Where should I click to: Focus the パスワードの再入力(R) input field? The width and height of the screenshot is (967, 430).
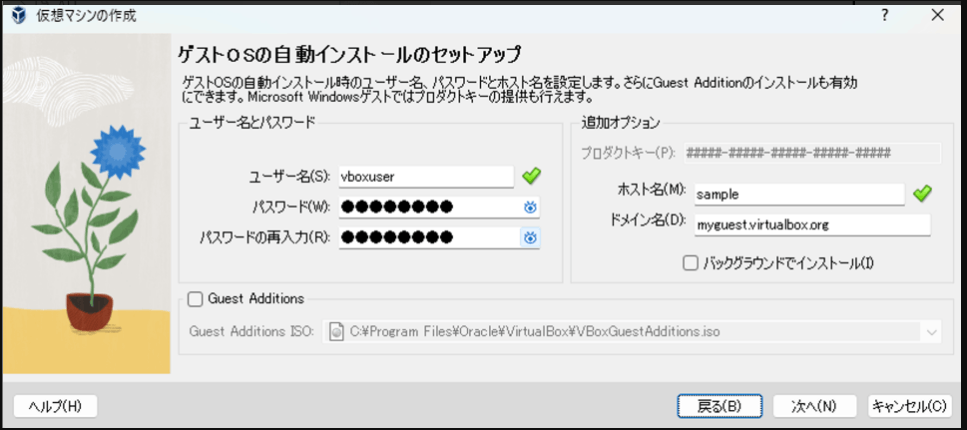(x=439, y=237)
